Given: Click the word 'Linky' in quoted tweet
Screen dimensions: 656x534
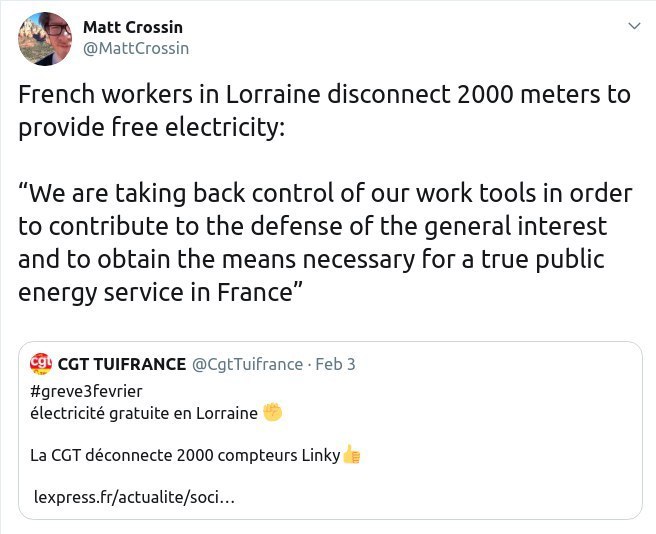Looking at the screenshot, I should click(x=320, y=455).
